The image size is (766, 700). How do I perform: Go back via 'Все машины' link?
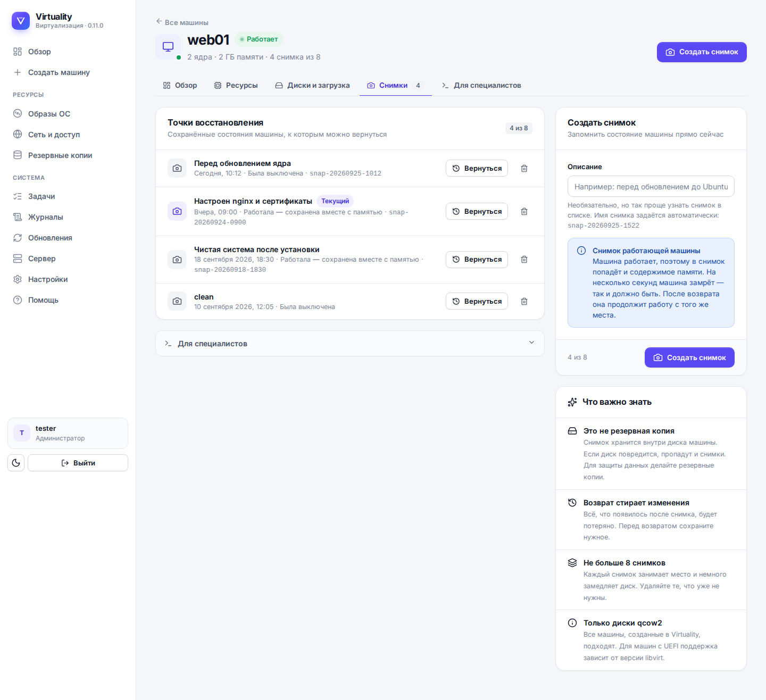tap(182, 22)
